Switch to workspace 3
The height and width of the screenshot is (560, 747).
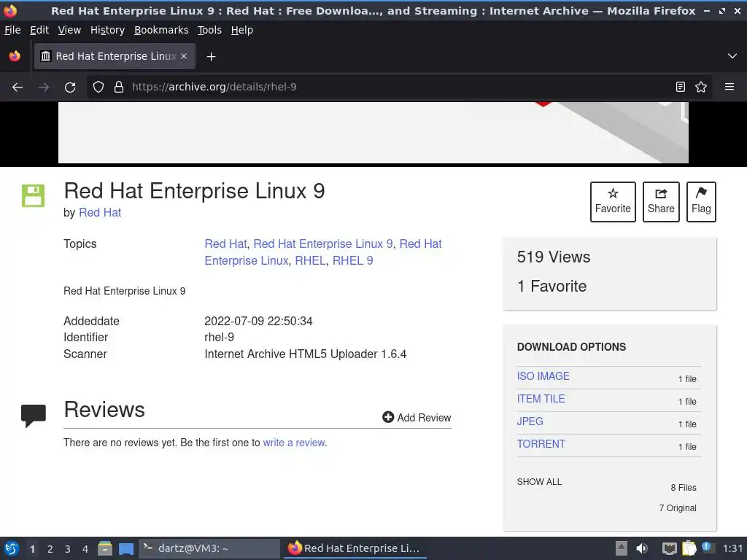68,549
